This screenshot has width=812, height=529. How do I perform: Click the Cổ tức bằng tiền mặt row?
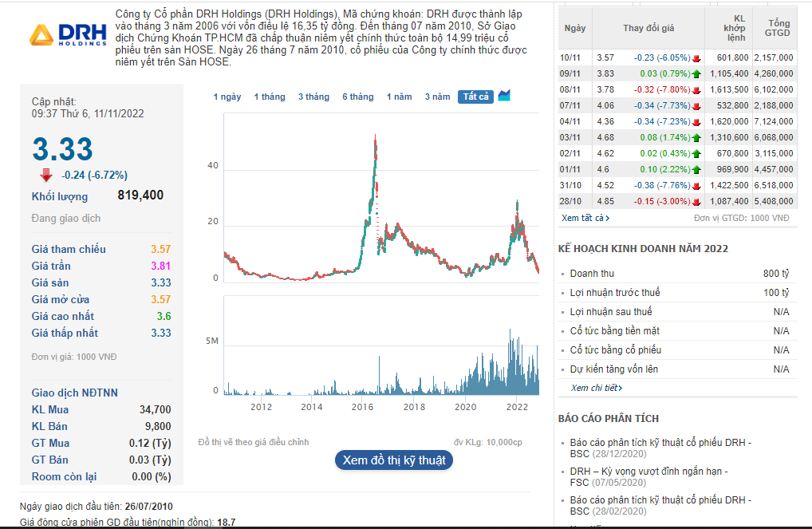click(678, 331)
